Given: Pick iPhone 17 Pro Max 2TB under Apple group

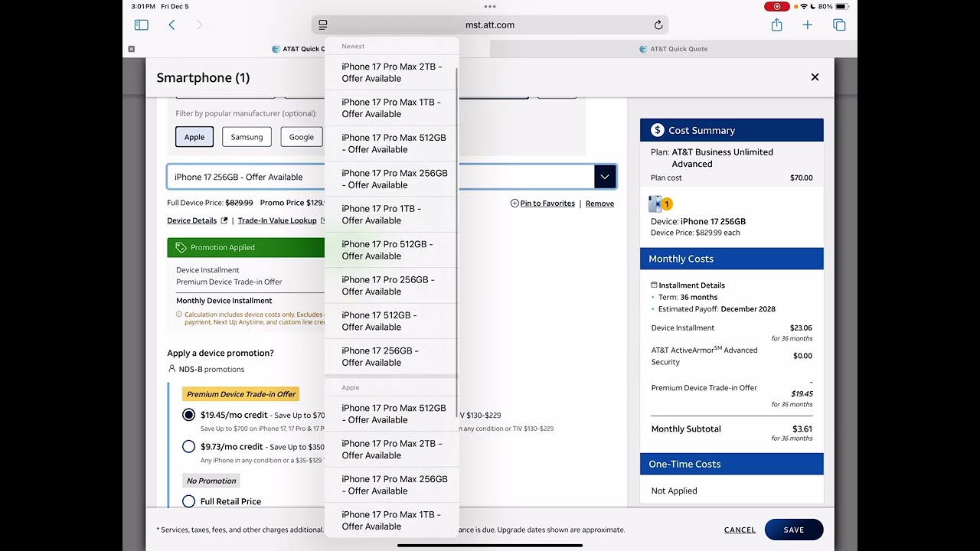Looking at the screenshot, I should coord(391,449).
